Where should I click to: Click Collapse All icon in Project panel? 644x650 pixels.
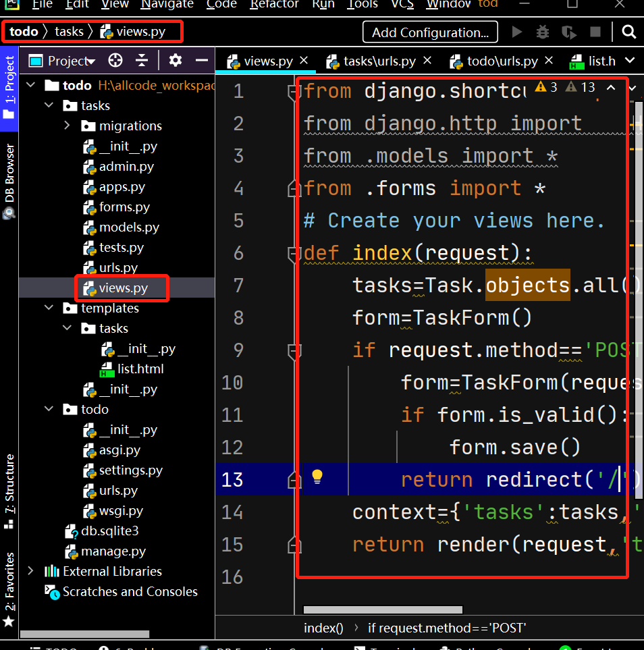[142, 61]
